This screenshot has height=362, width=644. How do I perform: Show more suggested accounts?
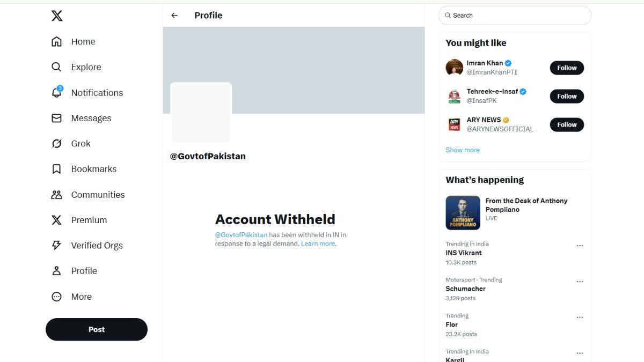(463, 150)
